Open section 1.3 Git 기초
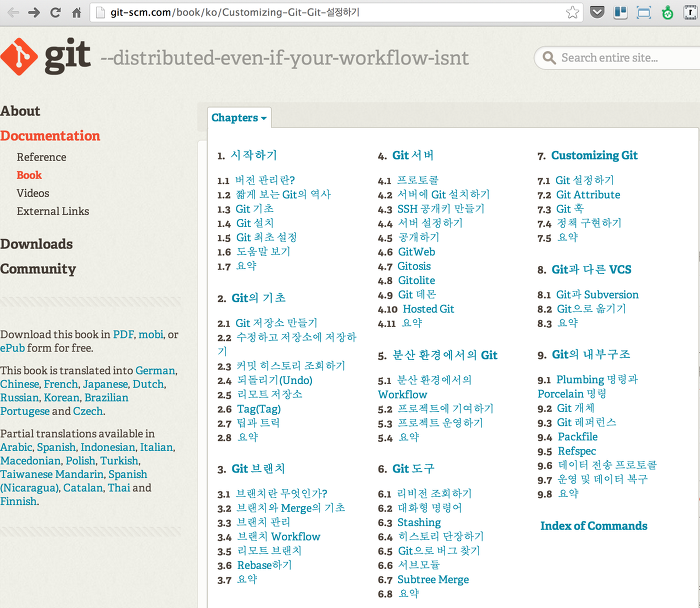This screenshot has height=608, width=700. (254, 209)
